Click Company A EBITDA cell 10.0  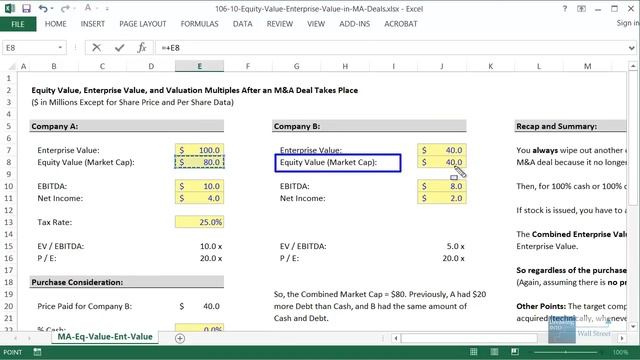199,186
